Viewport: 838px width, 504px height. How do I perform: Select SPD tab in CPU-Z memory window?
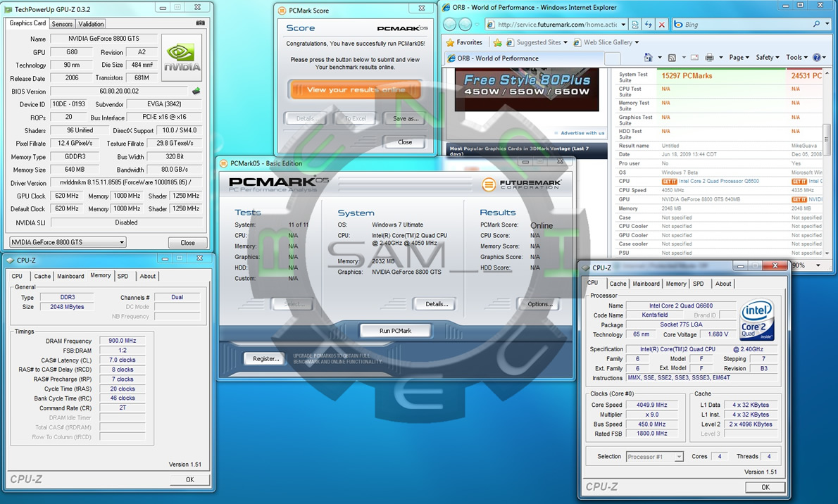[x=123, y=277]
